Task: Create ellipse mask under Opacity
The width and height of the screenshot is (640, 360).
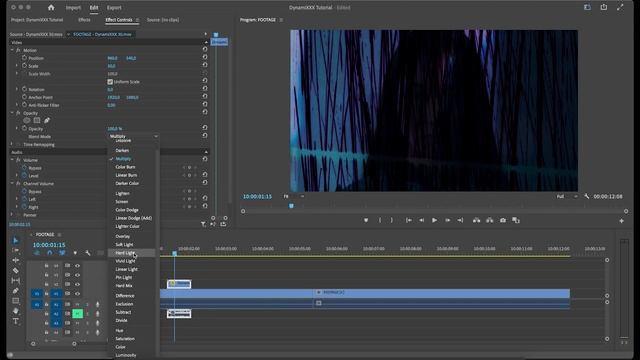Action: [x=27, y=120]
